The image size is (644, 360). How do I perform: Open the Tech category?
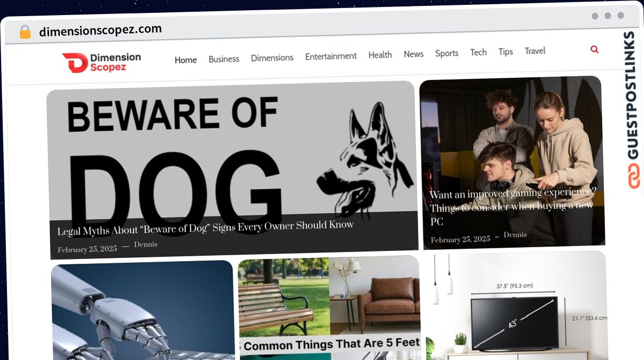478,52
